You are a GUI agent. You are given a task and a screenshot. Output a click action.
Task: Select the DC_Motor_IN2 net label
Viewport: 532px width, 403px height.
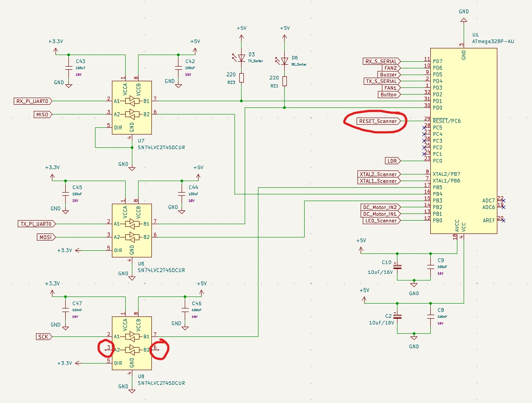[x=379, y=207]
